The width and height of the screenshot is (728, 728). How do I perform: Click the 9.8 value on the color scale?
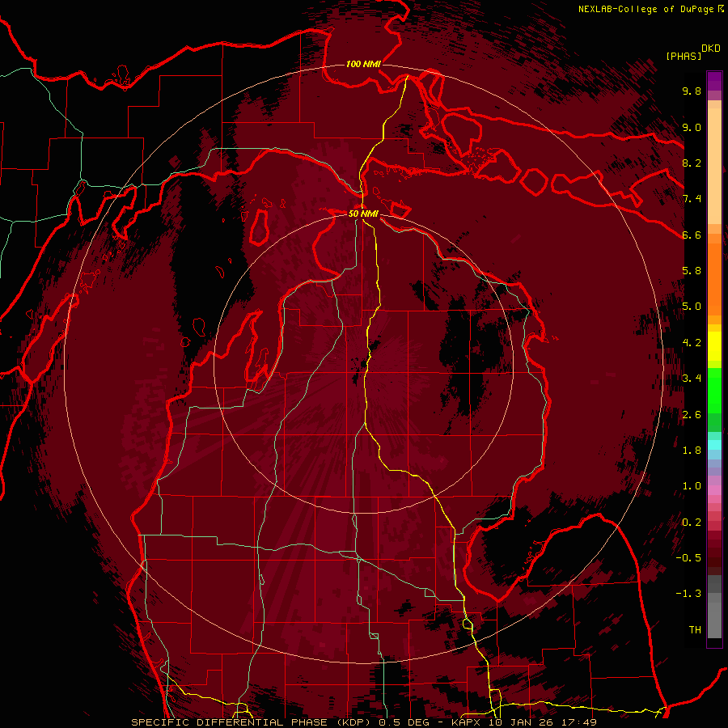pyautogui.click(x=692, y=91)
